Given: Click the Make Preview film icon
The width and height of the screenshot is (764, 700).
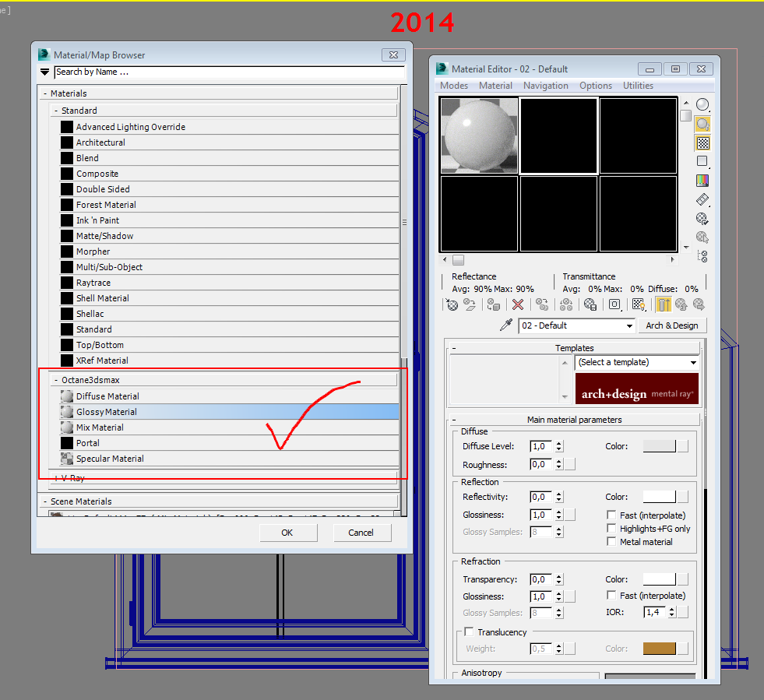Looking at the screenshot, I should pyautogui.click(x=702, y=199).
